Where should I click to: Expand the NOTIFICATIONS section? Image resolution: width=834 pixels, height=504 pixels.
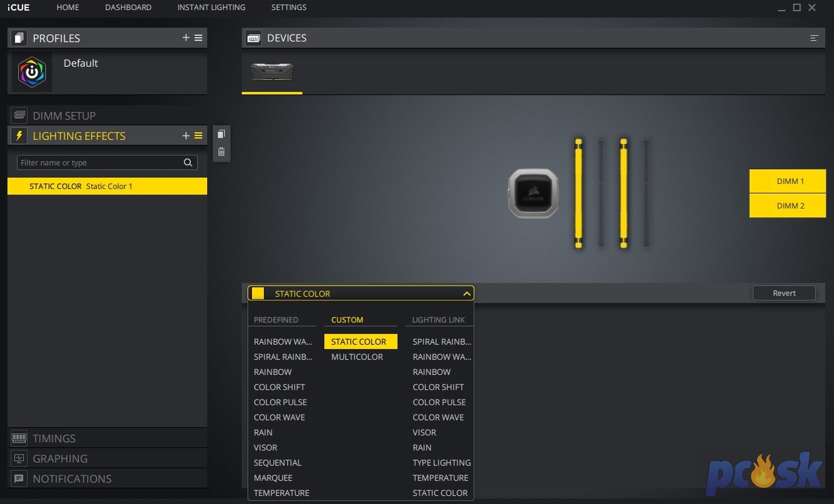coord(107,478)
